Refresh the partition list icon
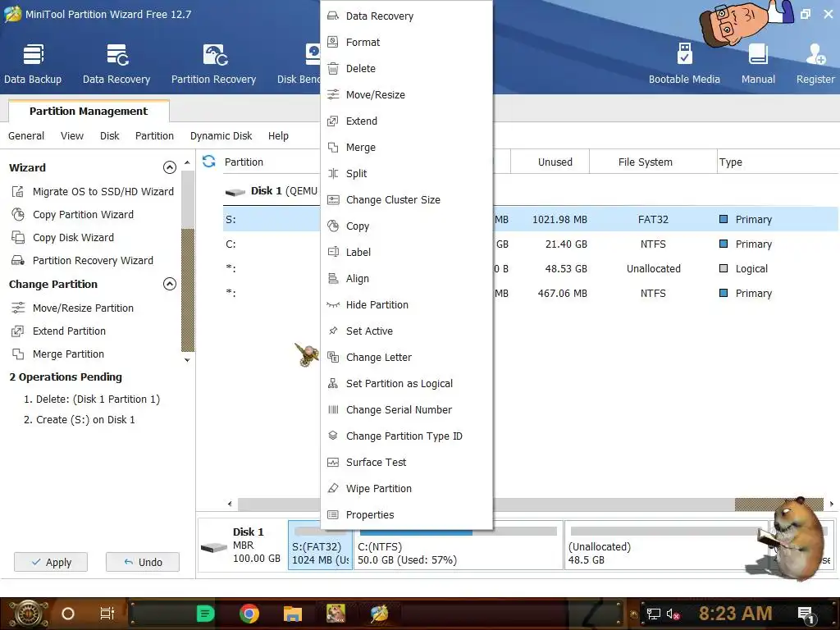 (209, 162)
